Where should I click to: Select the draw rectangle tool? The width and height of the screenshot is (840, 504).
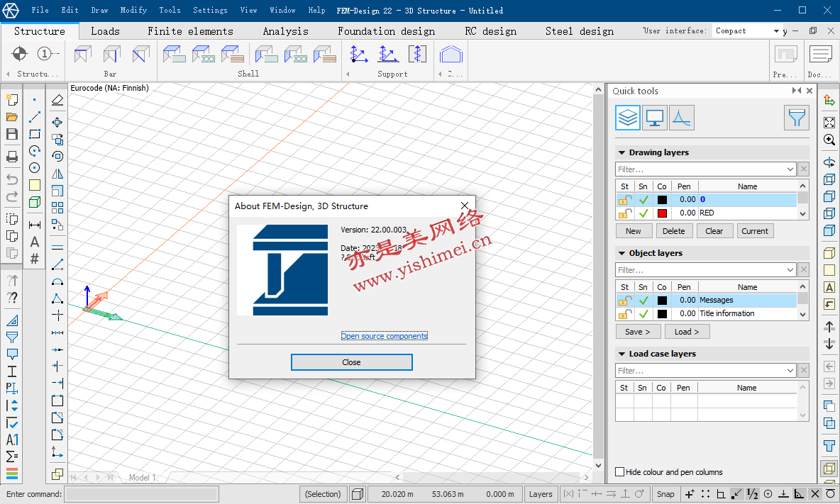[35, 134]
